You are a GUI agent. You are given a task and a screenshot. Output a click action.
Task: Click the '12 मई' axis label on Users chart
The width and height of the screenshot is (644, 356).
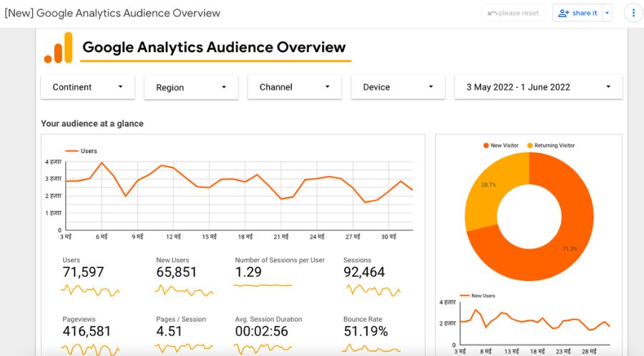[173, 237]
